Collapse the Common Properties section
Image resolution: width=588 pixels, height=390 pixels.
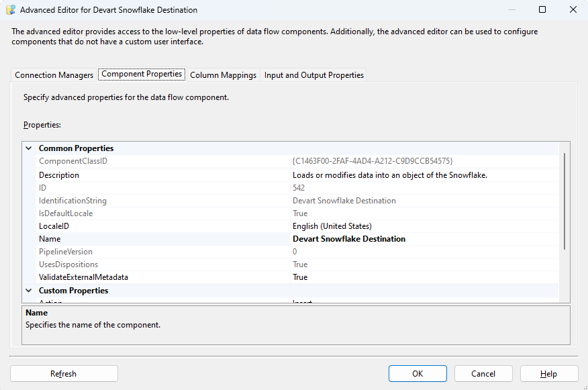click(x=29, y=148)
